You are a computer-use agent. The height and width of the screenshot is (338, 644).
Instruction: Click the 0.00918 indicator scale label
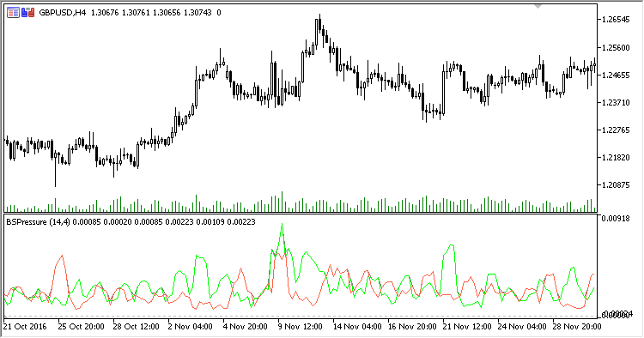pyautogui.click(x=616, y=218)
